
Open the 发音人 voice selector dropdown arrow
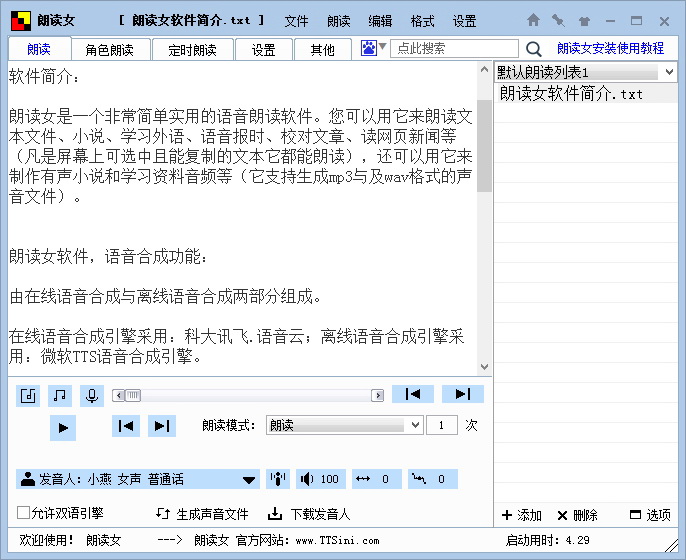point(249,480)
